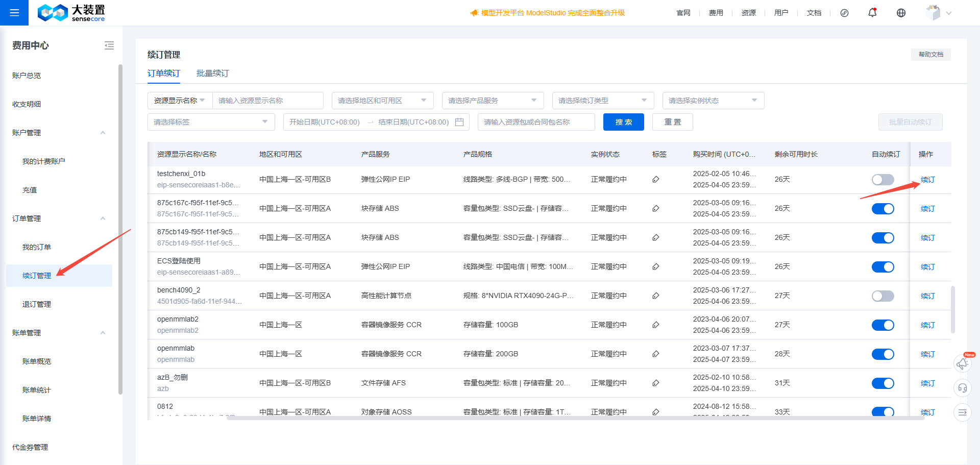Edit tag for bench4090_2 row
This screenshot has height=465, width=980.
pos(656,296)
